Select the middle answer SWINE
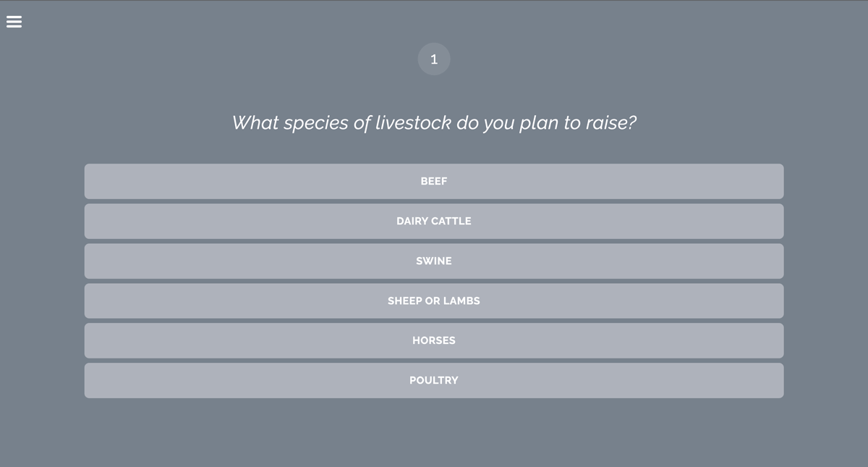Viewport: 868px width, 467px height. pyautogui.click(x=434, y=261)
